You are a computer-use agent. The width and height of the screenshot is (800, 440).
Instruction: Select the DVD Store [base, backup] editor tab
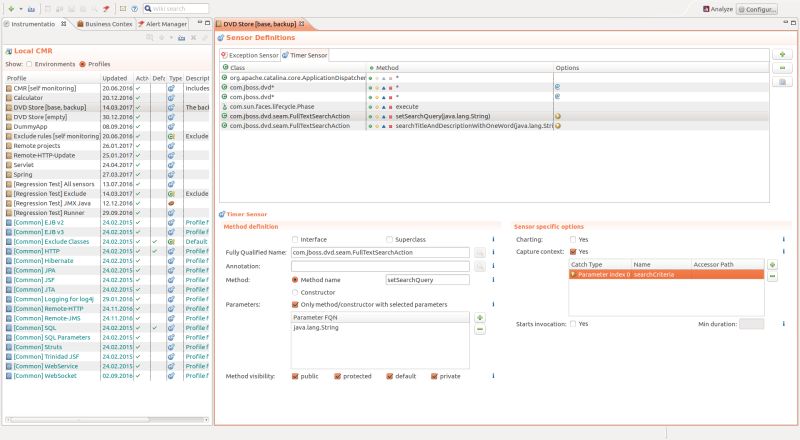click(x=260, y=24)
